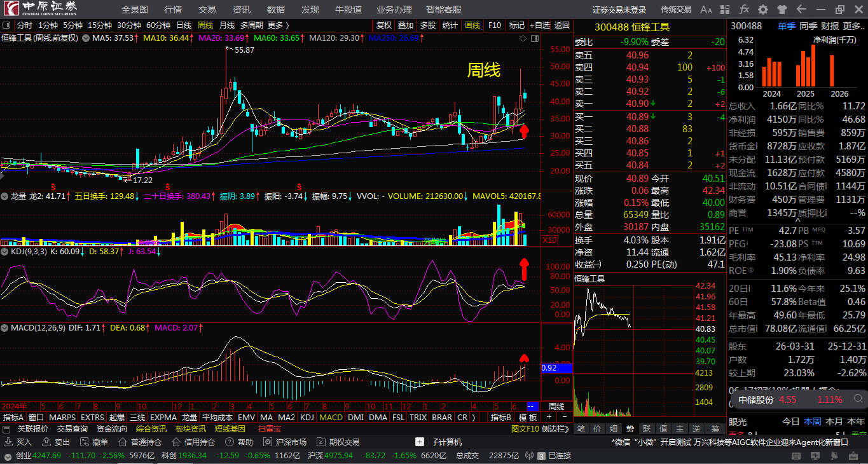Open the 牛股道 menu
This screenshot has height=464, width=868.
tap(348, 10)
